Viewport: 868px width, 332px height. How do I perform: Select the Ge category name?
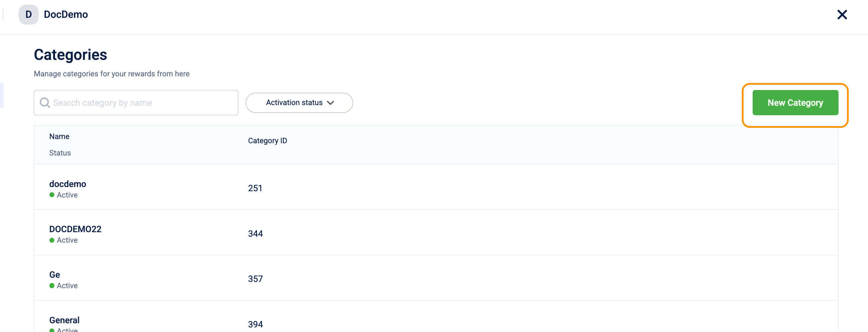click(x=55, y=275)
